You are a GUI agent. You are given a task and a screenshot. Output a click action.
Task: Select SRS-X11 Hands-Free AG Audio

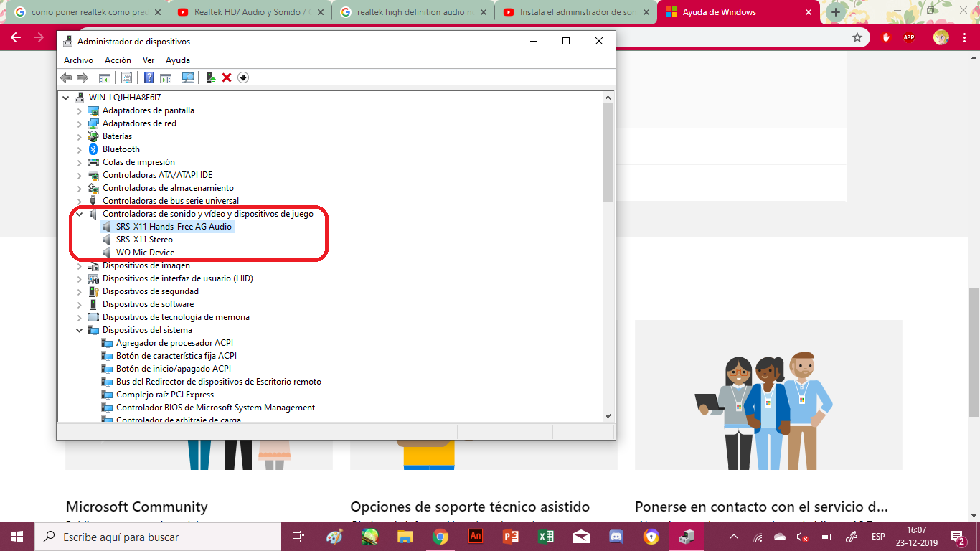tap(174, 227)
